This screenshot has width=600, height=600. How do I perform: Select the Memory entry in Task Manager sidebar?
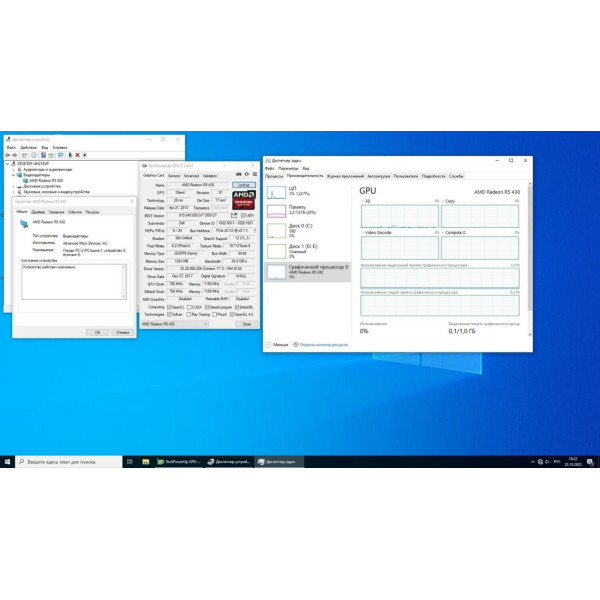click(307, 210)
